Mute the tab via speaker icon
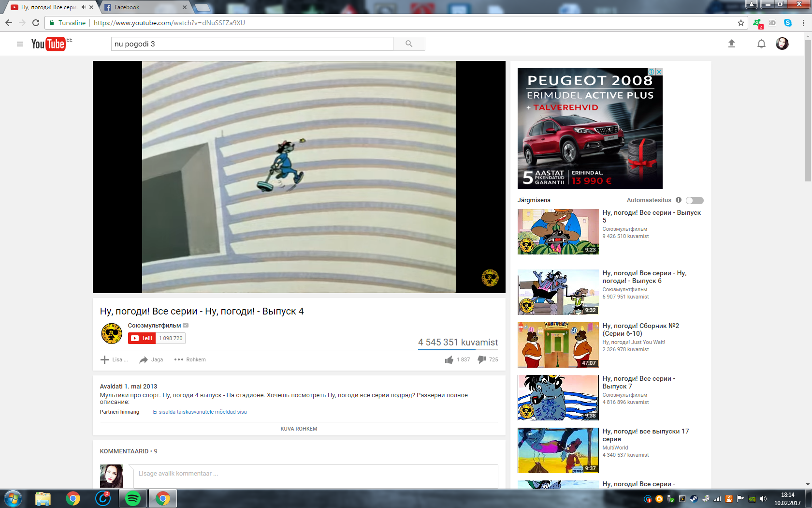The height and width of the screenshot is (508, 812). [84, 7]
